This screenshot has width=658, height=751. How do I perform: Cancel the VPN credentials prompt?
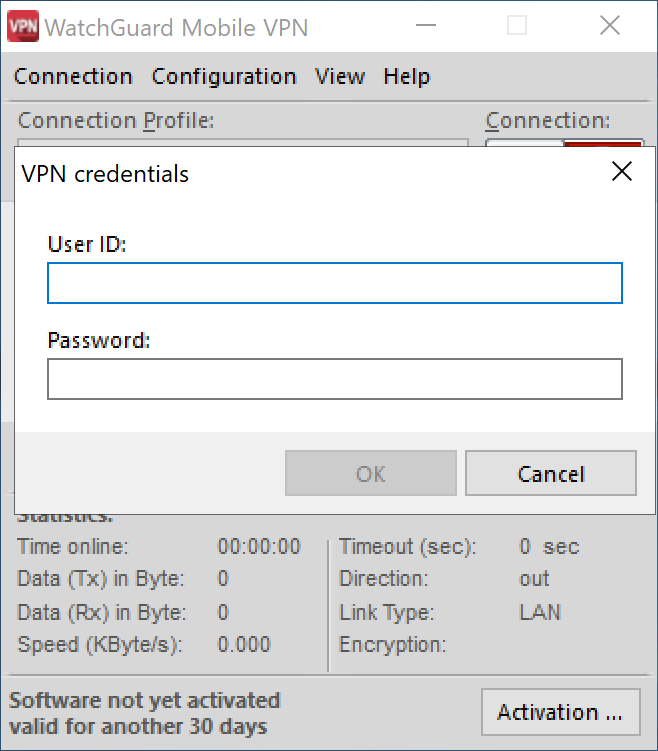coord(551,473)
